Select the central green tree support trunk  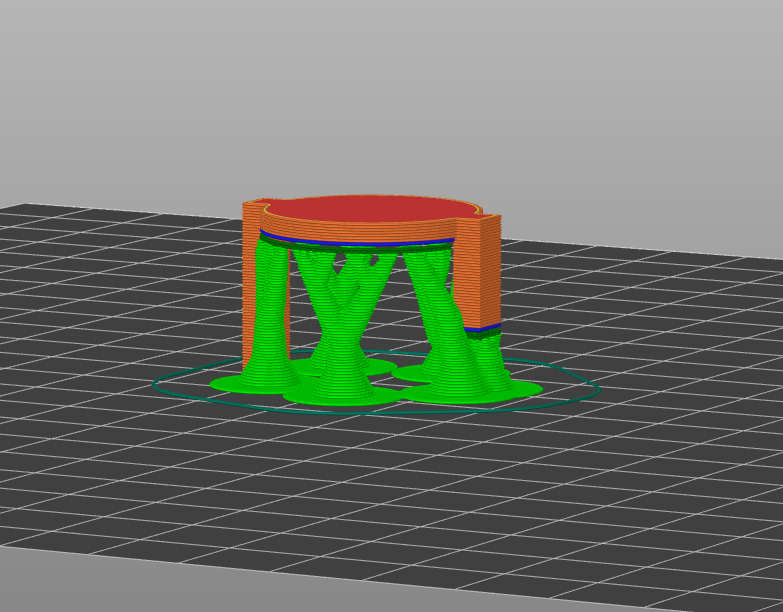tap(343, 324)
